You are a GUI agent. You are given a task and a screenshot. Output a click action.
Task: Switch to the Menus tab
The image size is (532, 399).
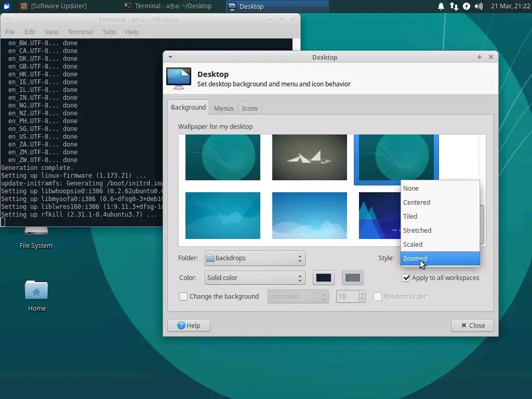click(x=223, y=108)
